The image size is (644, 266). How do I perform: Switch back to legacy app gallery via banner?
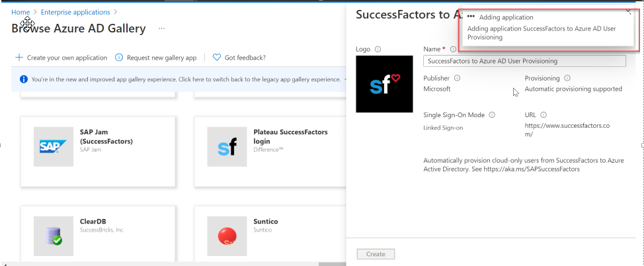(x=186, y=79)
